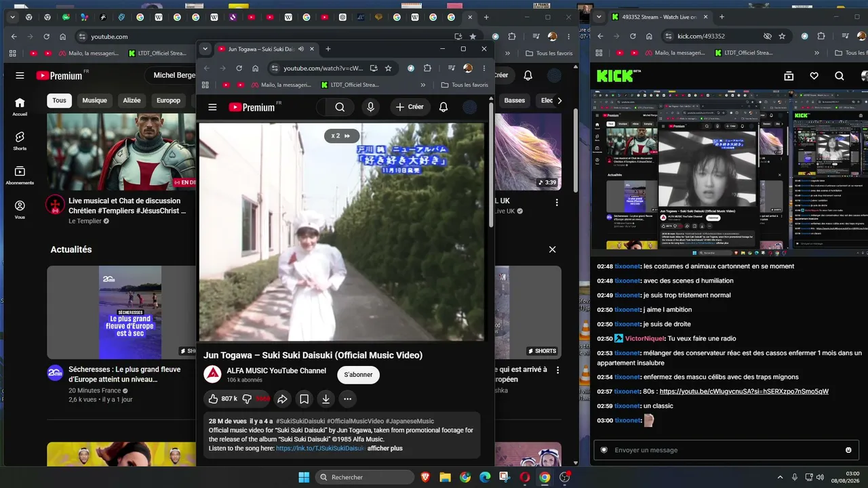Show hidden system tray icons

(780, 477)
